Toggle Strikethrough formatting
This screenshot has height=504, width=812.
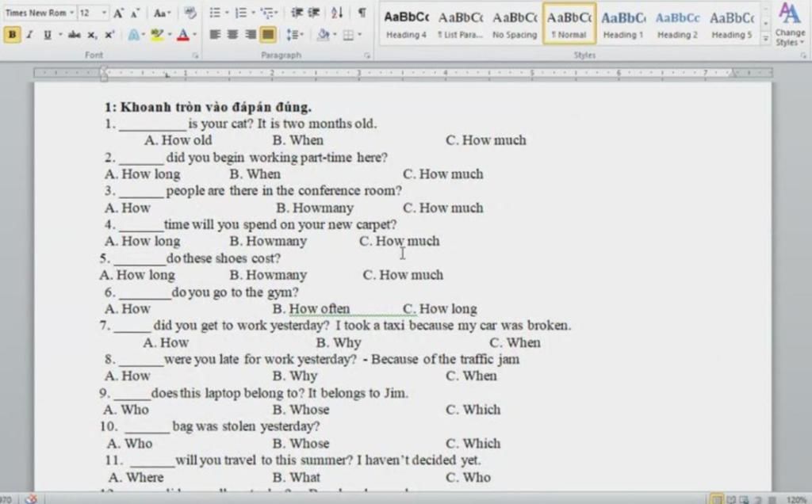pos(75,35)
